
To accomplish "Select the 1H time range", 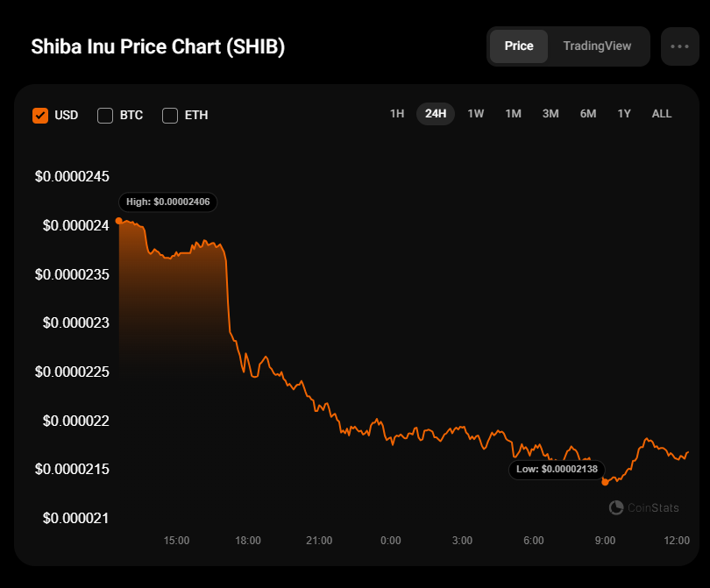I will [397, 114].
